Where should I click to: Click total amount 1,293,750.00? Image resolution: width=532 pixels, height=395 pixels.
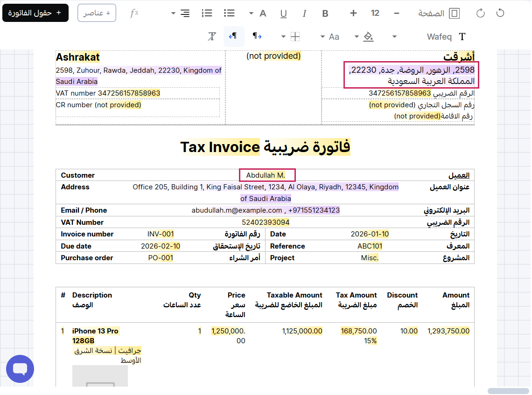click(x=448, y=331)
